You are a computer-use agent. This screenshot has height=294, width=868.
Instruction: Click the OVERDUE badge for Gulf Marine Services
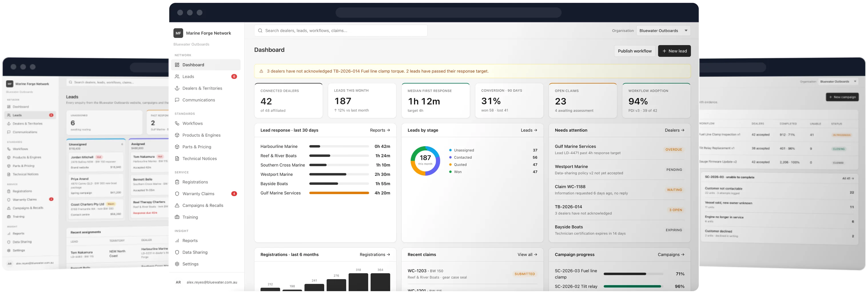click(x=674, y=150)
